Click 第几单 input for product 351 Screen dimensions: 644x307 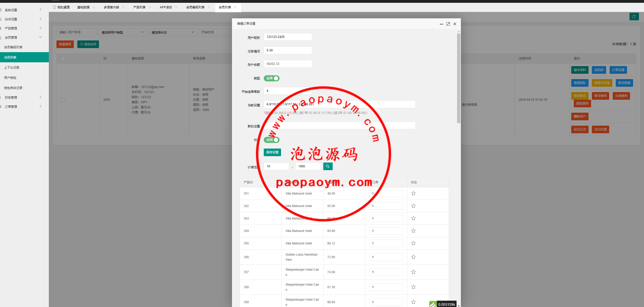[386, 194]
